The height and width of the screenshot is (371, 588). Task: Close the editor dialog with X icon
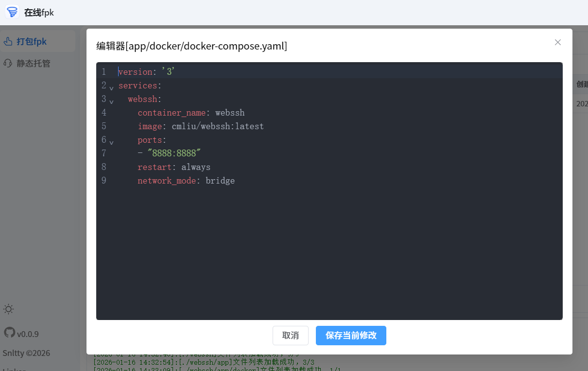point(557,42)
